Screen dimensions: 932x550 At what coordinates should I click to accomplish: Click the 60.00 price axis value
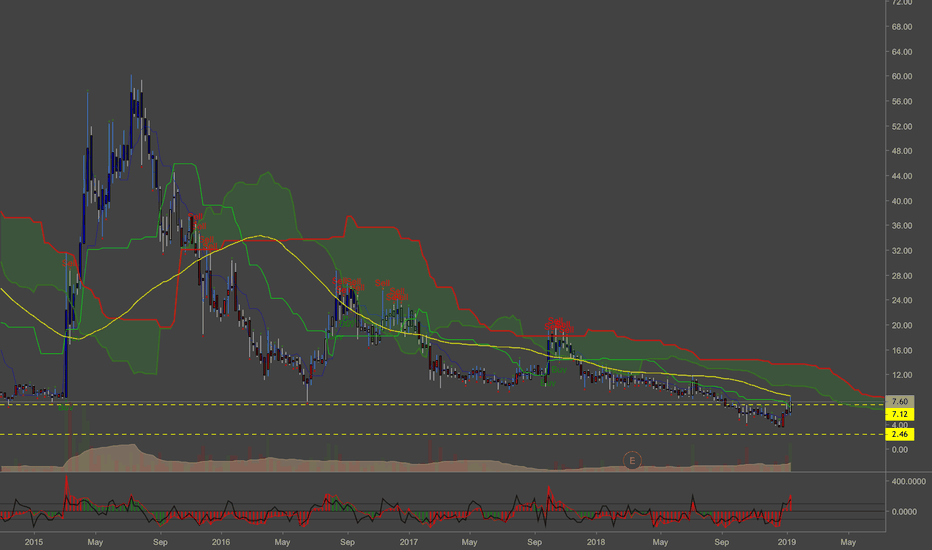902,76
